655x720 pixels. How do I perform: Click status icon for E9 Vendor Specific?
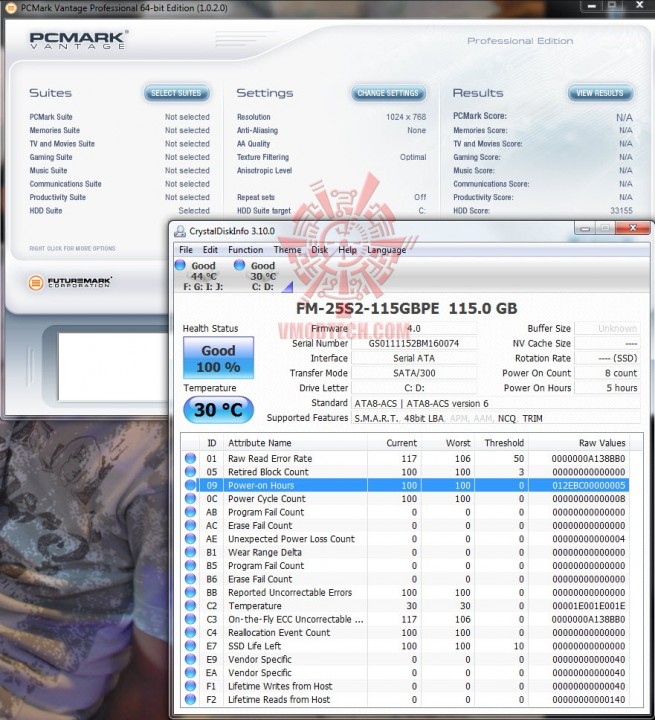pos(190,659)
